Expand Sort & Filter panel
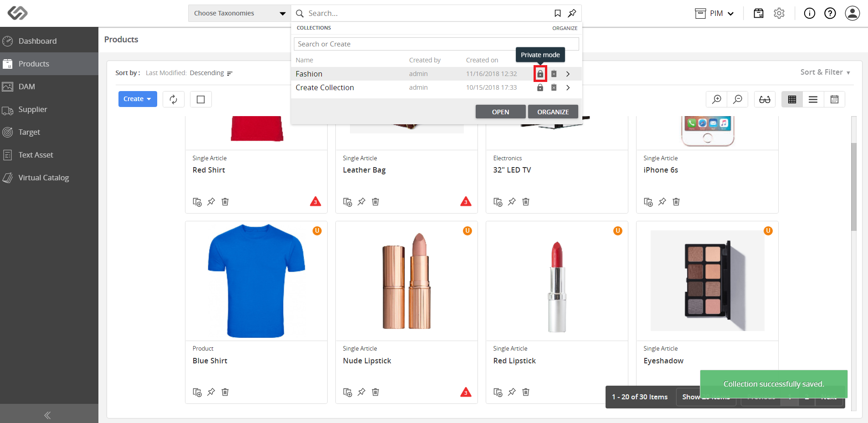 click(825, 72)
